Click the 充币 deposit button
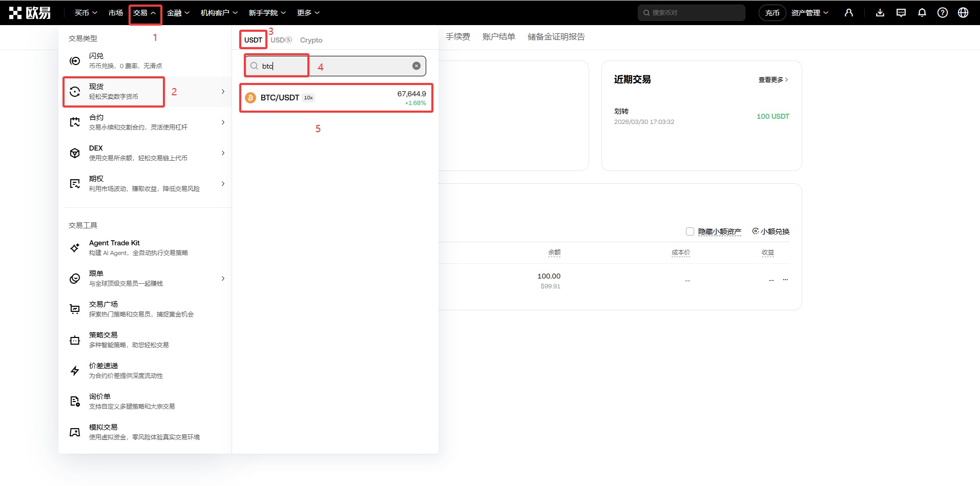980x486 pixels. (773, 13)
